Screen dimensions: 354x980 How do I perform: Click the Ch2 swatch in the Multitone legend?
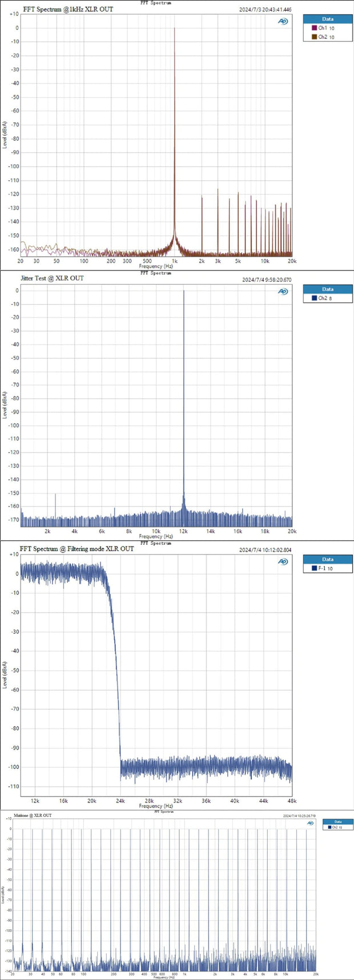coord(329,827)
